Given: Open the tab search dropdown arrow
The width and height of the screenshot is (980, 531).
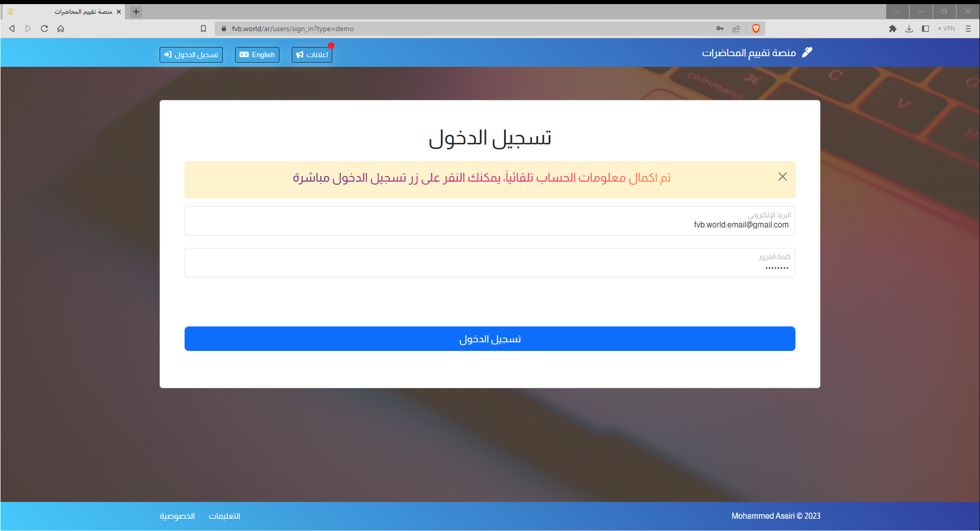Looking at the screenshot, I should click(x=897, y=11).
